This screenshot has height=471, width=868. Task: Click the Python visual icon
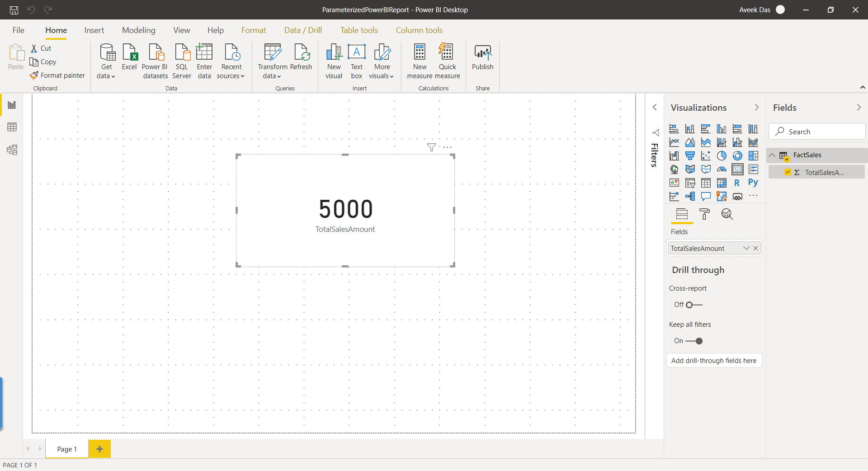tap(753, 183)
